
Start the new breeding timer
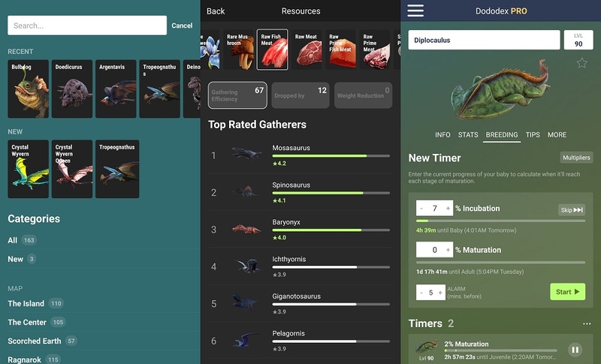[567, 292]
